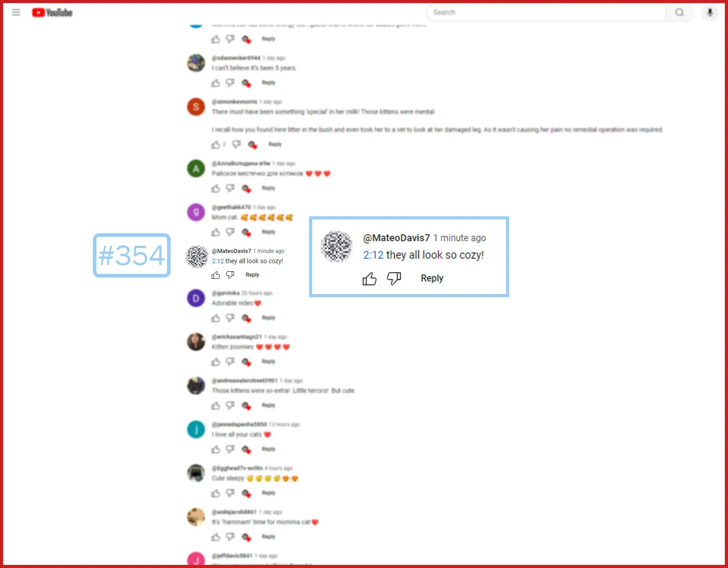
Task: Click Reply in the enlarged comment box
Action: tap(432, 278)
